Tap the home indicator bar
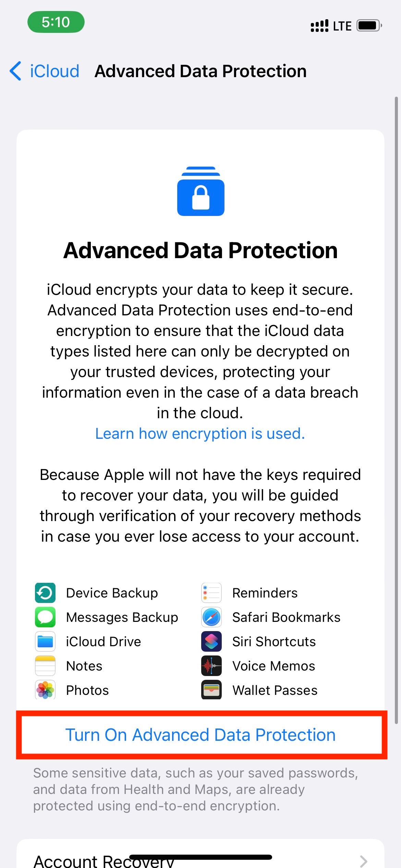The height and width of the screenshot is (868, 401). tap(200, 857)
